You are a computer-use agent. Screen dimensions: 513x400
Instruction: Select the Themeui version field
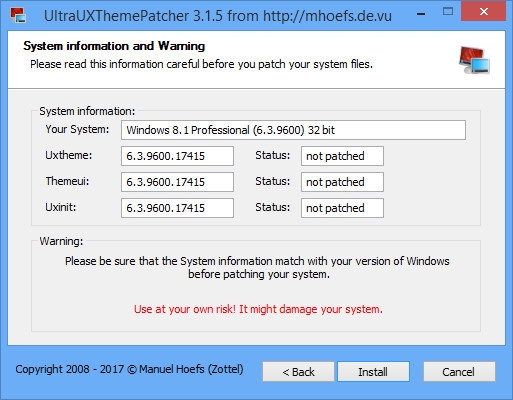pyautogui.click(x=177, y=182)
